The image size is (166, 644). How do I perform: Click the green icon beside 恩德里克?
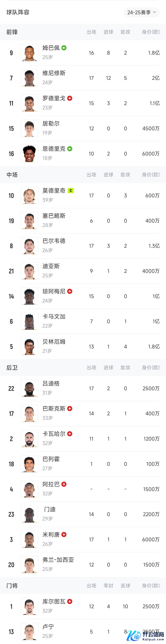(70, 149)
